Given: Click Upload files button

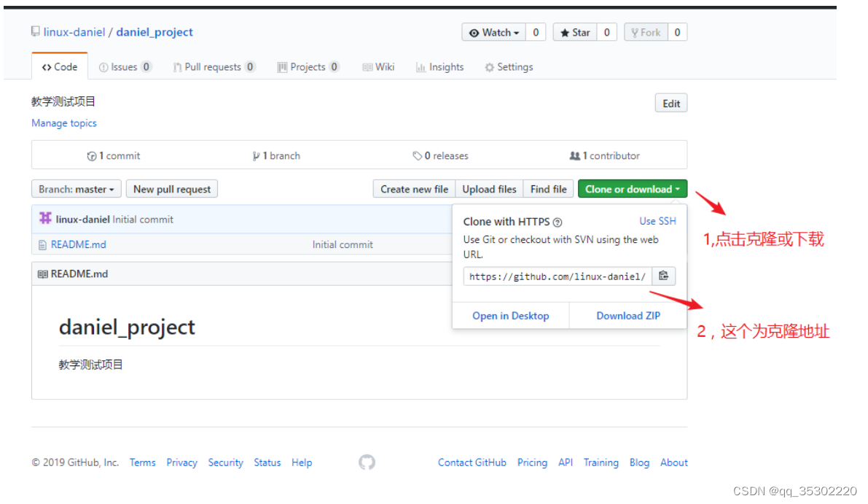Looking at the screenshot, I should click(489, 189).
